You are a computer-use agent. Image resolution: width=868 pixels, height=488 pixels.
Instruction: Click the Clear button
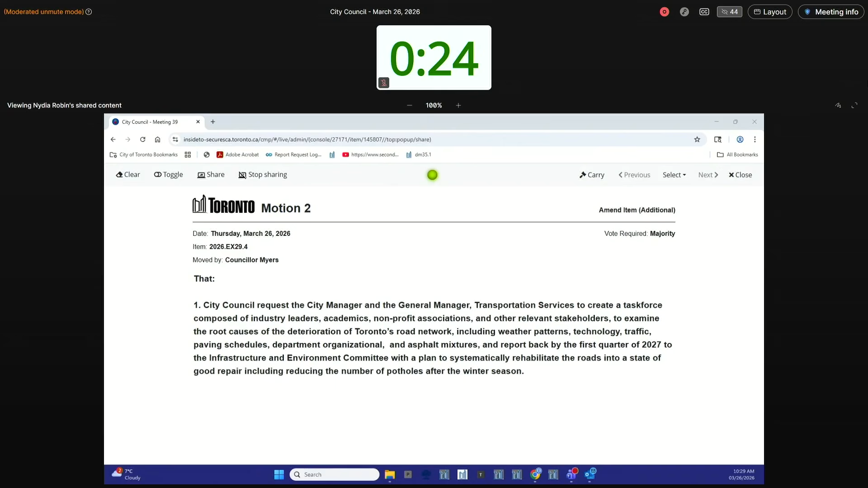coord(128,175)
